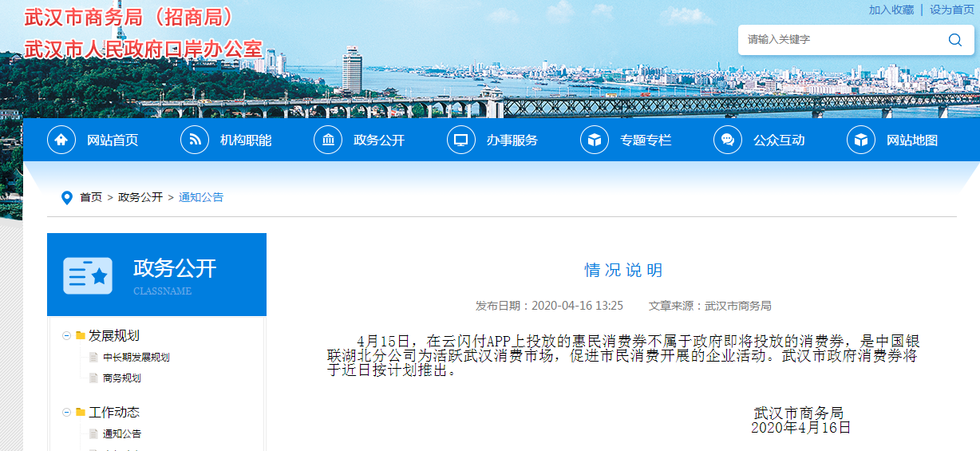The width and height of the screenshot is (980, 451).
Task: Click the 加入收藏 link
Action: click(891, 10)
